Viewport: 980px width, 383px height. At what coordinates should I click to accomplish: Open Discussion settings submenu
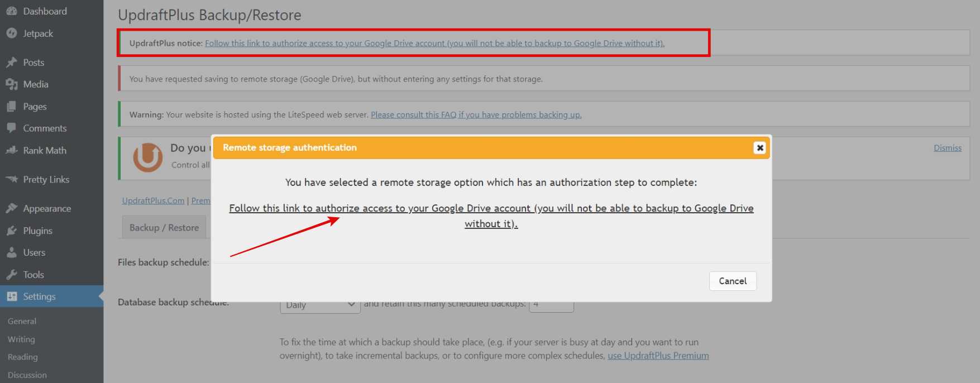tap(27, 375)
